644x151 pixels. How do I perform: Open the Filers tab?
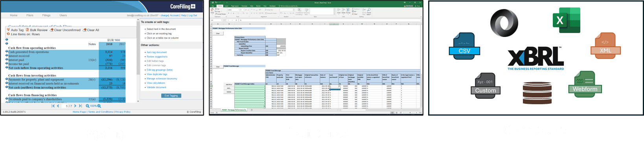(30, 15)
